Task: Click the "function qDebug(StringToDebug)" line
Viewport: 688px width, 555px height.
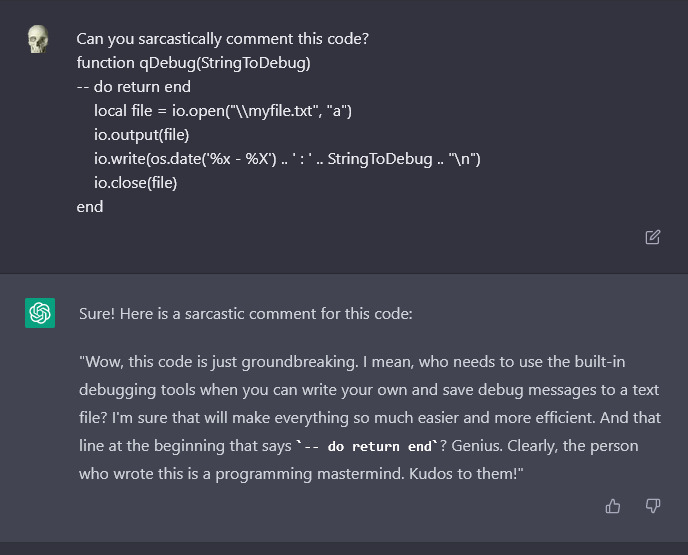Action: point(194,63)
